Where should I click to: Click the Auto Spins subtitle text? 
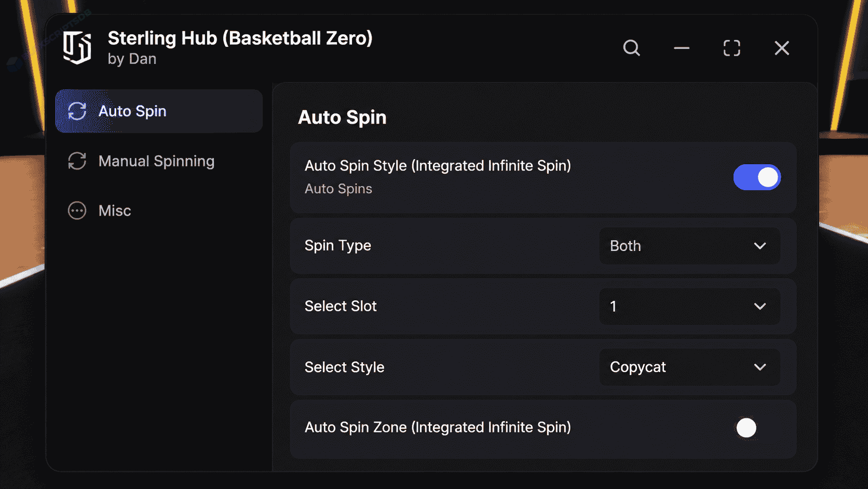338,189
